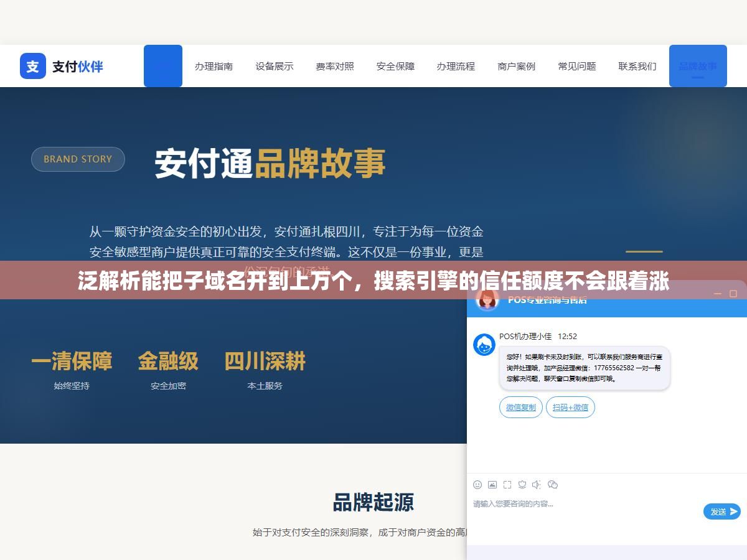Open 联系我们 navigation link

(x=637, y=66)
